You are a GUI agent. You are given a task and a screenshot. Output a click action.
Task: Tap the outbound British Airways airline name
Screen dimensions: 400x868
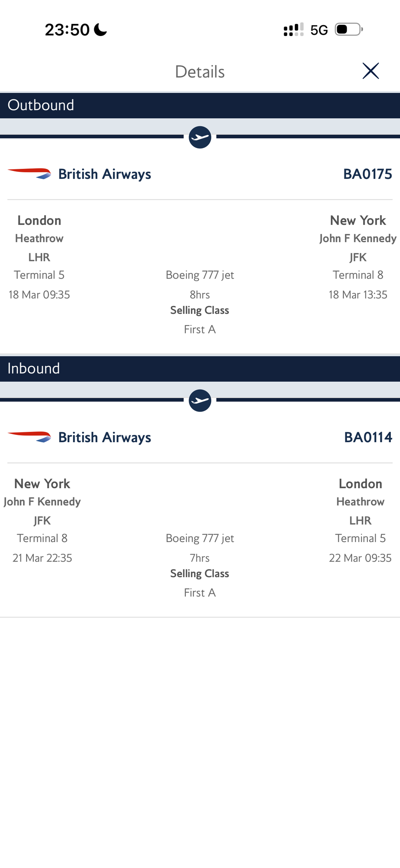(105, 174)
